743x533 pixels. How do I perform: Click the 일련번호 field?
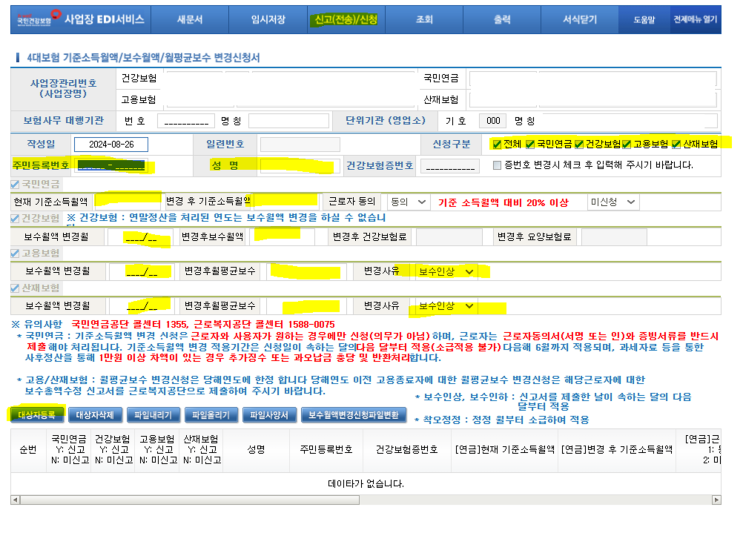point(299,144)
